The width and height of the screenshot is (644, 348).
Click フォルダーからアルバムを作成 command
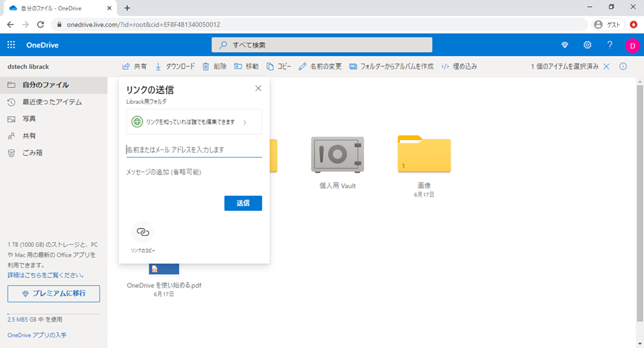(x=391, y=66)
